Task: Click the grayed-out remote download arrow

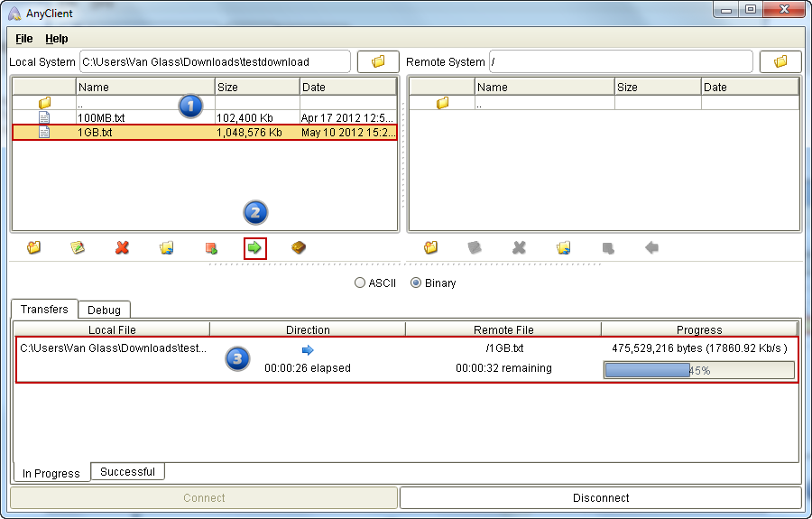Action: 651,247
